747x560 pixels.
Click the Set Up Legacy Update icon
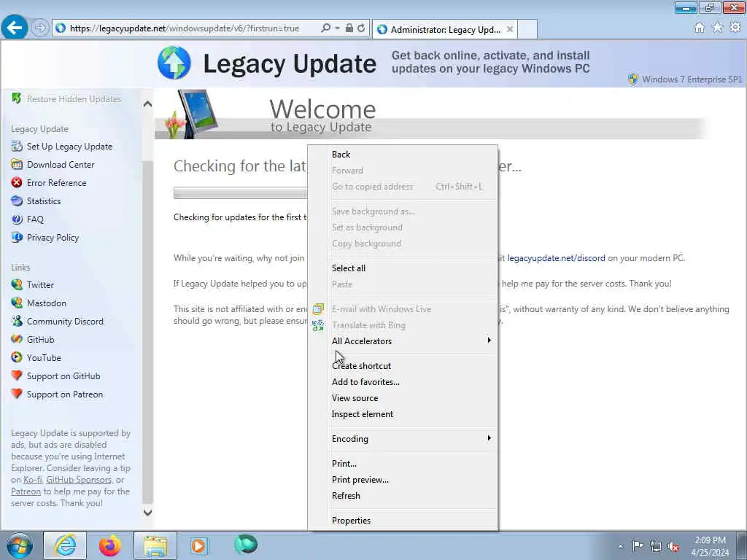17,146
